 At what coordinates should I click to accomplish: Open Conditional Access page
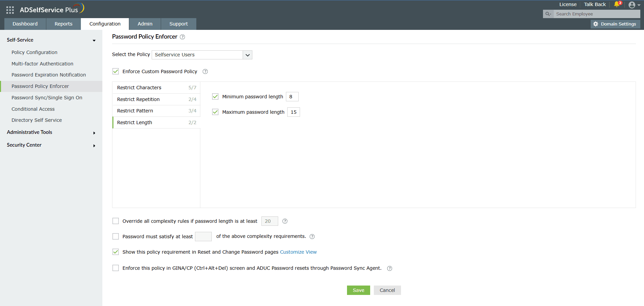tap(33, 109)
